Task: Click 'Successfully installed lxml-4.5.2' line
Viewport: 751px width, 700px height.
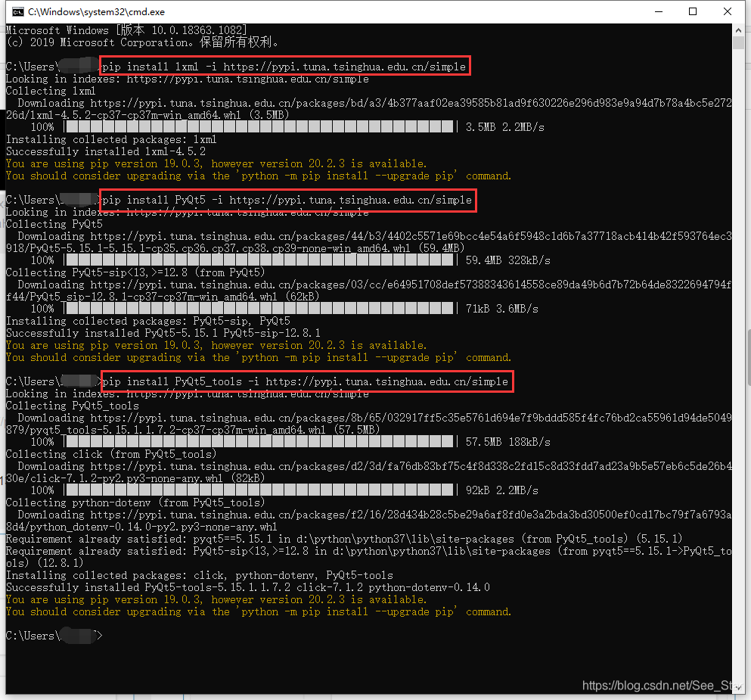Action: pos(106,151)
